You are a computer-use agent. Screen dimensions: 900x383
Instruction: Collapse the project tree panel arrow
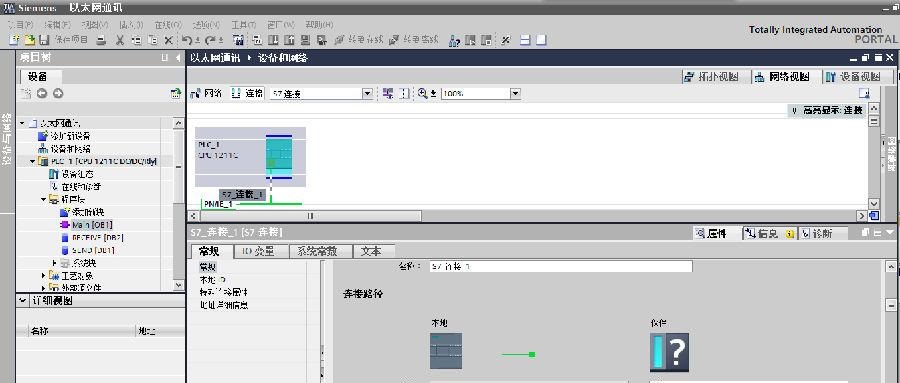pos(178,58)
